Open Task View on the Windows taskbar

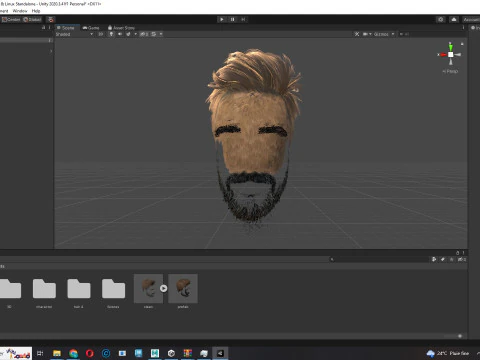click(40, 353)
